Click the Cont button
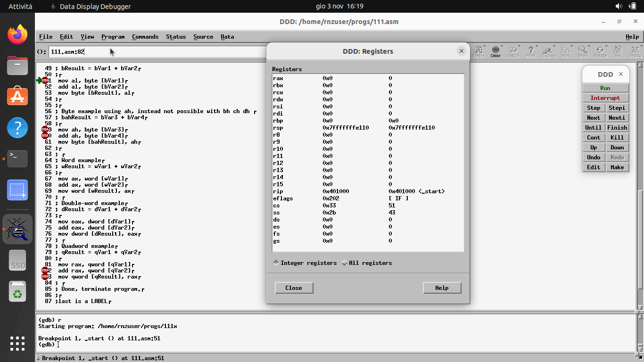Viewport: 644px width, 362px height. (594, 138)
